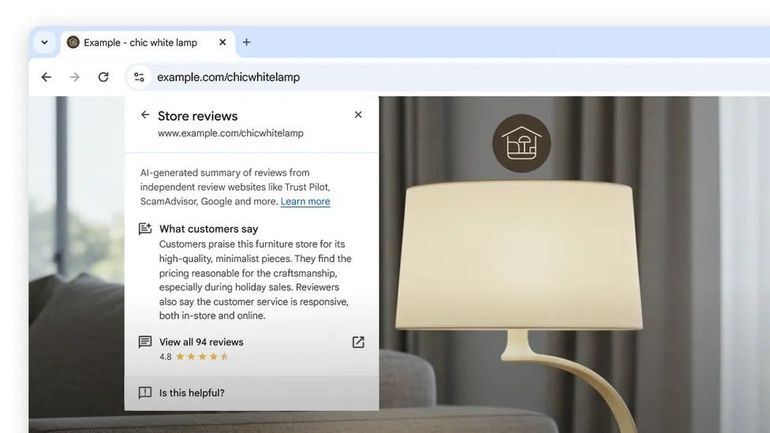The width and height of the screenshot is (770, 433).
Task: Close the Store reviews panel
Action: click(358, 115)
